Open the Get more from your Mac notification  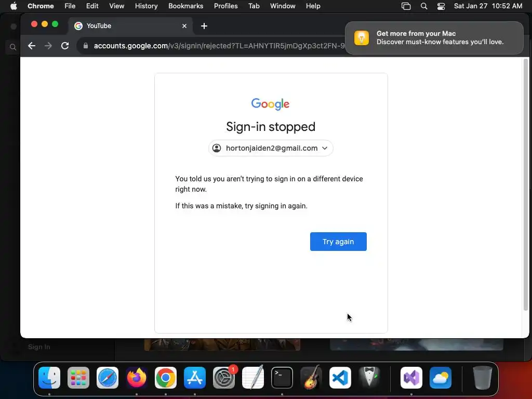(x=434, y=37)
